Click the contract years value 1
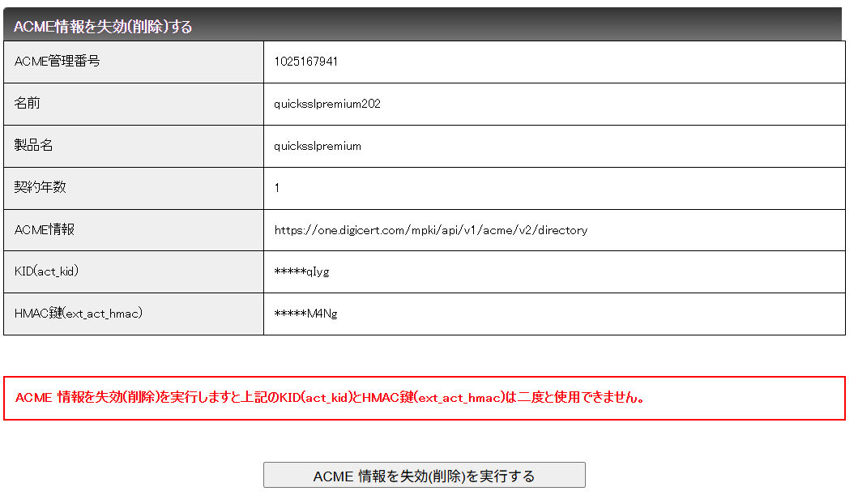This screenshot has height=504, width=858. pos(277,188)
